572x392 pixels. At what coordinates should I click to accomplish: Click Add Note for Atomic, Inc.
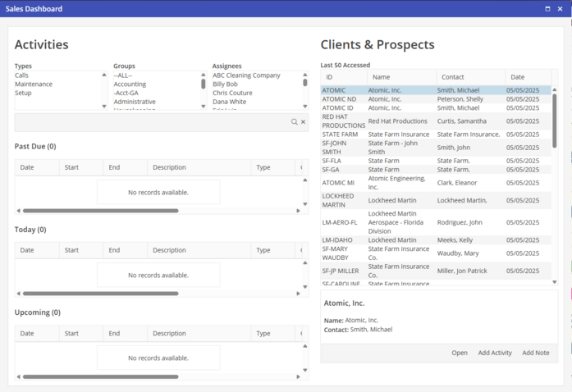tap(535, 353)
